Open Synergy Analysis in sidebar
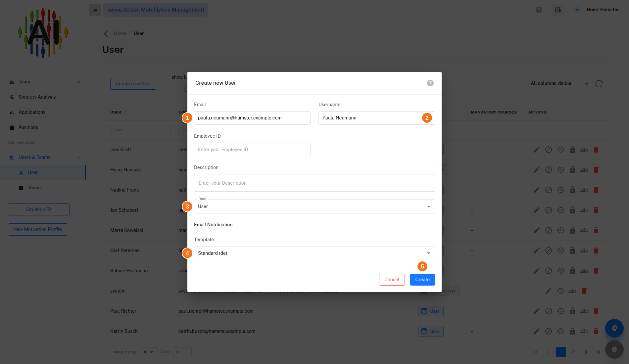Image resolution: width=629 pixels, height=364 pixels. 37,97
